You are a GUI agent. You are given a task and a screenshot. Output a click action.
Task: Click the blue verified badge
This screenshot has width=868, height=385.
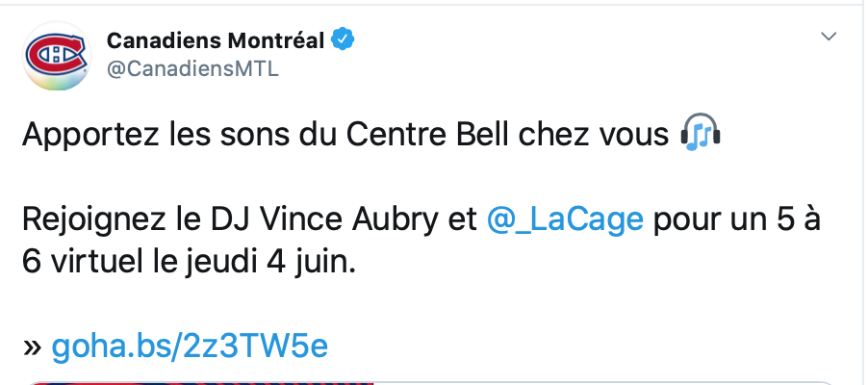pyautogui.click(x=343, y=39)
